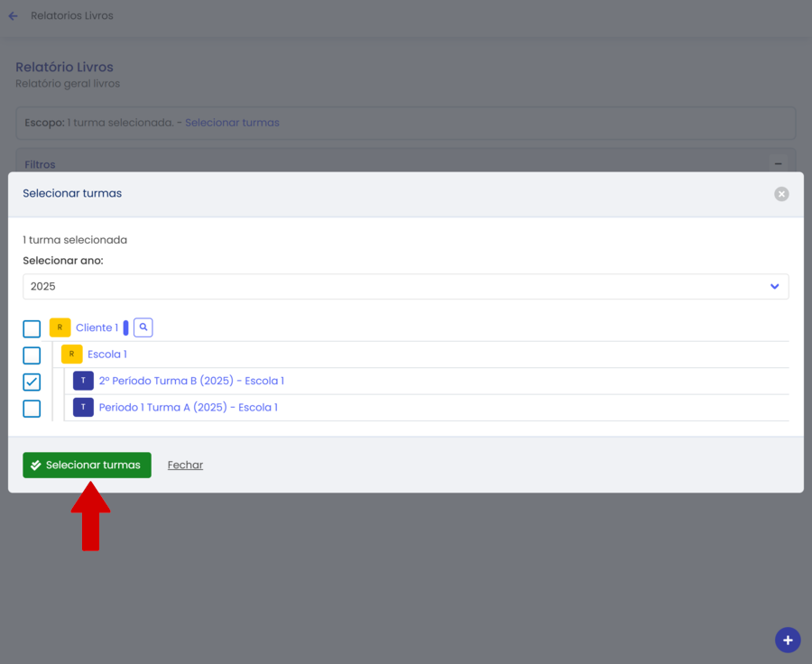The height and width of the screenshot is (664, 812).
Task: Open the year dropdown showing 2025
Action: click(397, 287)
